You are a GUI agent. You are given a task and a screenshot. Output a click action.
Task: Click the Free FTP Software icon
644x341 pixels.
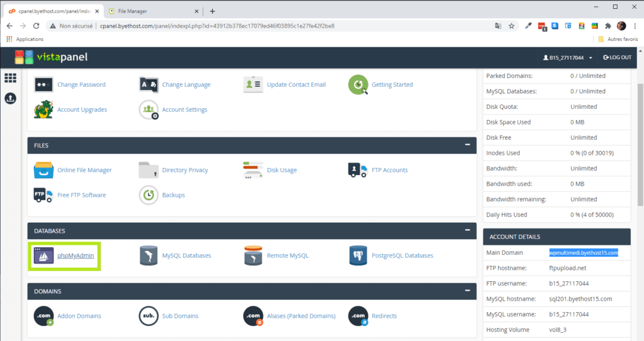(43, 195)
